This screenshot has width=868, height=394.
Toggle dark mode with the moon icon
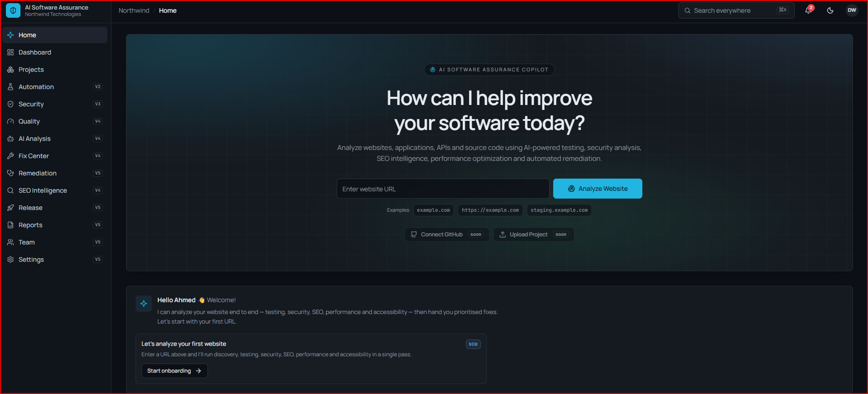click(x=830, y=10)
